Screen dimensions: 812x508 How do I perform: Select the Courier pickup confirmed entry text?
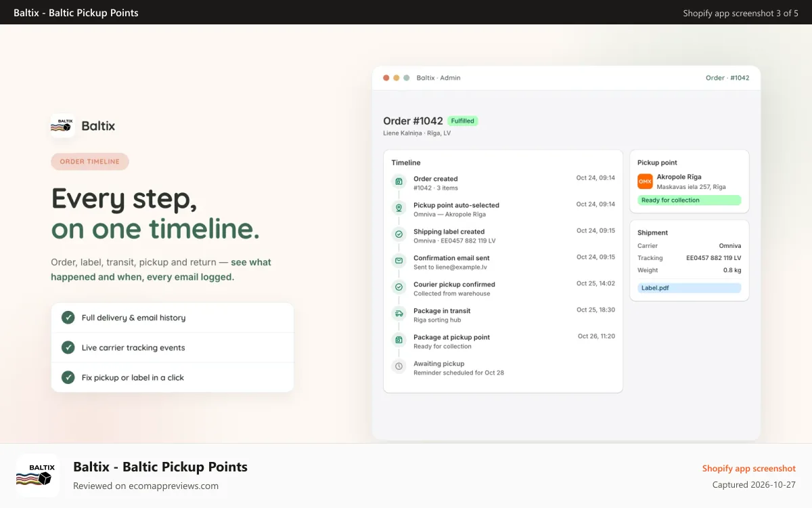tap(454, 289)
